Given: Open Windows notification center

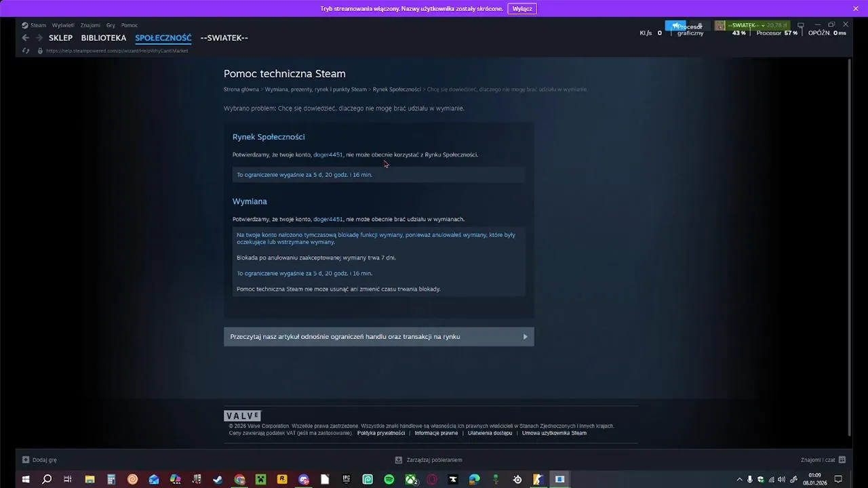Looking at the screenshot, I should [x=838, y=479].
